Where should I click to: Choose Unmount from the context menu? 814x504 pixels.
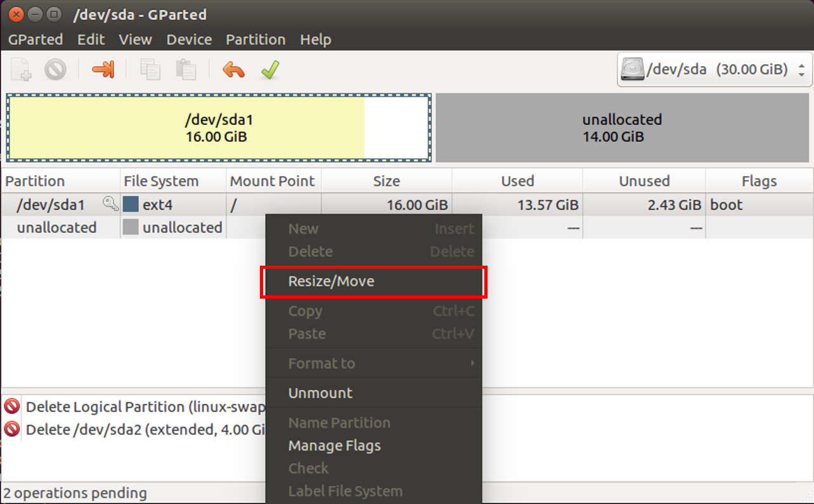[x=374, y=393]
